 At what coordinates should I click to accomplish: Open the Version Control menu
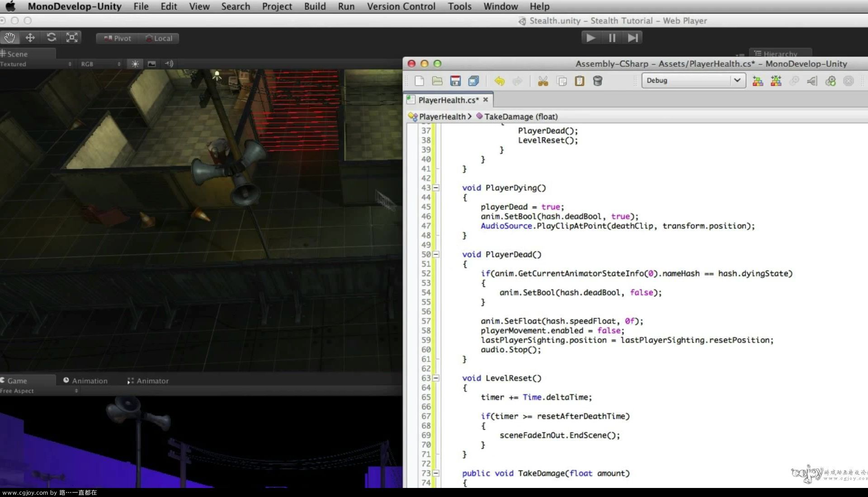pyautogui.click(x=401, y=6)
